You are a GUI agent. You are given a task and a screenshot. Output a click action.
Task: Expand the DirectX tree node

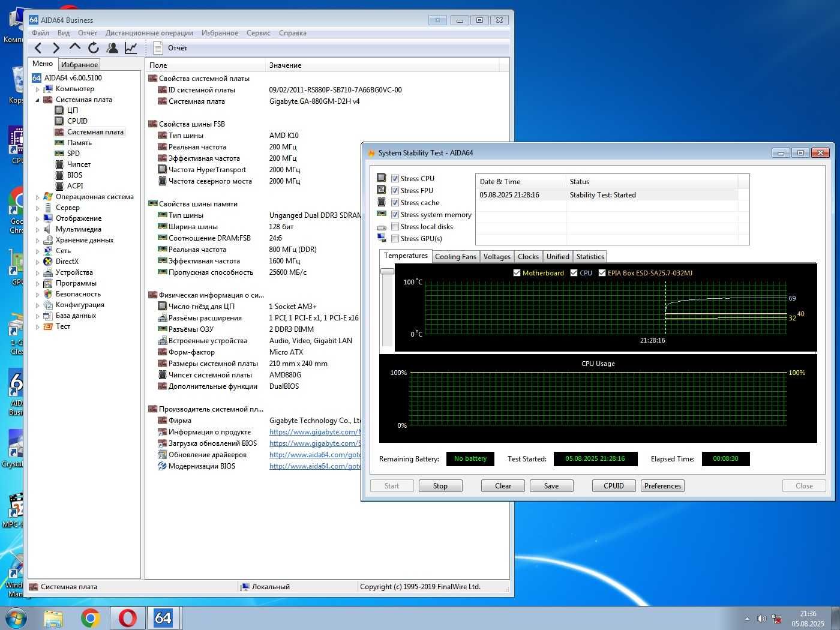click(37, 262)
